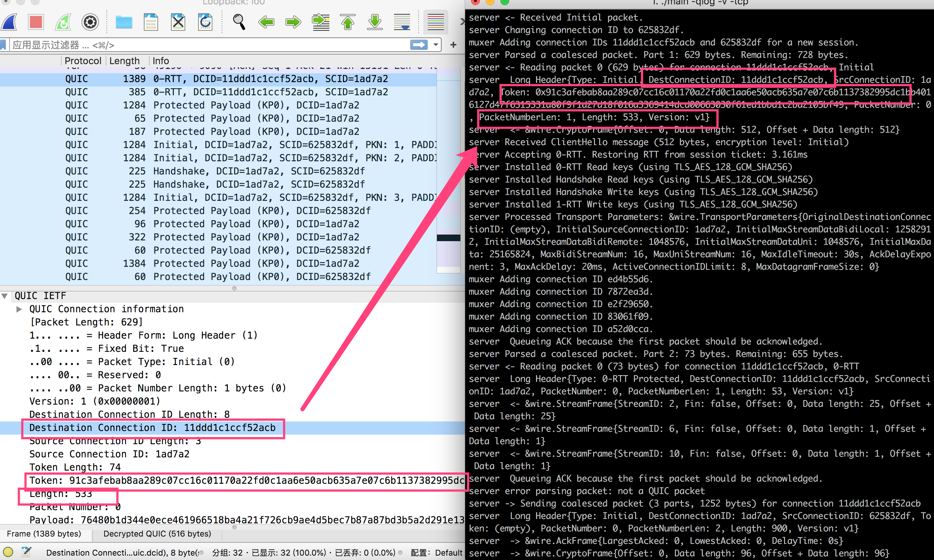The width and height of the screenshot is (934, 560).
Task: Open display filter history dropdown arrow
Action: pos(436,45)
